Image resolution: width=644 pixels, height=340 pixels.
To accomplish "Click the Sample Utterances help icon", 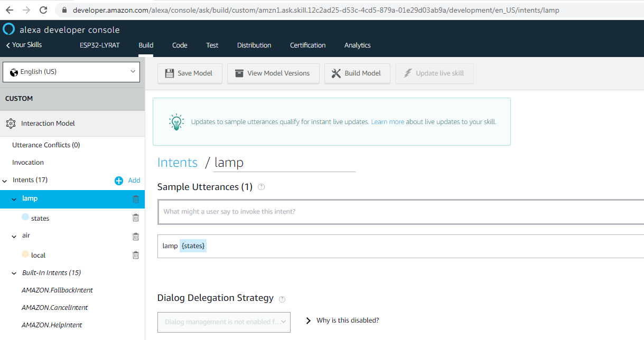I will 261,187.
